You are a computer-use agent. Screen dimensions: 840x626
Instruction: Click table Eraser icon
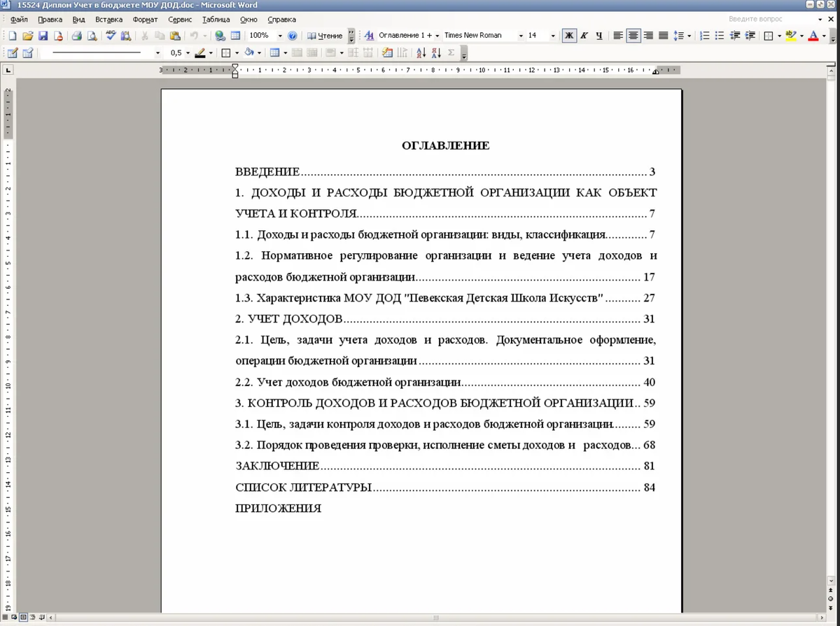click(x=27, y=52)
